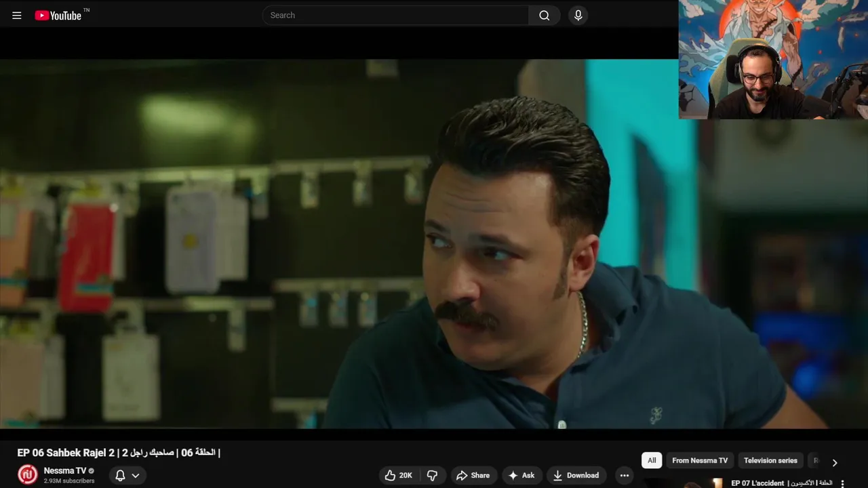Focus the Search input field
Viewport: 868px width, 488px height.
[395, 15]
